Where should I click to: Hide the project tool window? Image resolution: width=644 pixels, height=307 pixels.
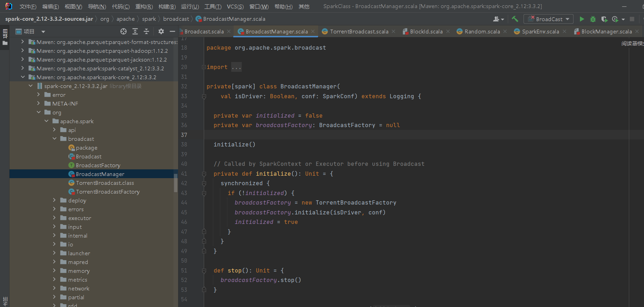point(172,31)
